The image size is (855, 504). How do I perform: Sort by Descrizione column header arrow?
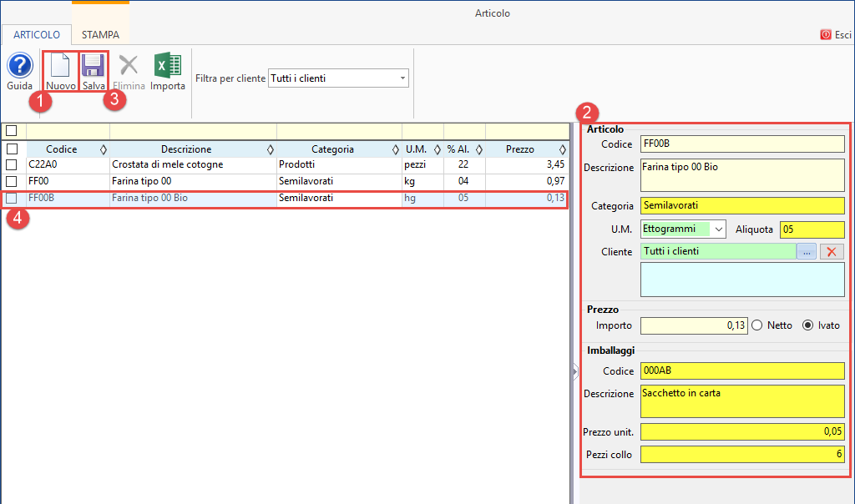click(271, 149)
